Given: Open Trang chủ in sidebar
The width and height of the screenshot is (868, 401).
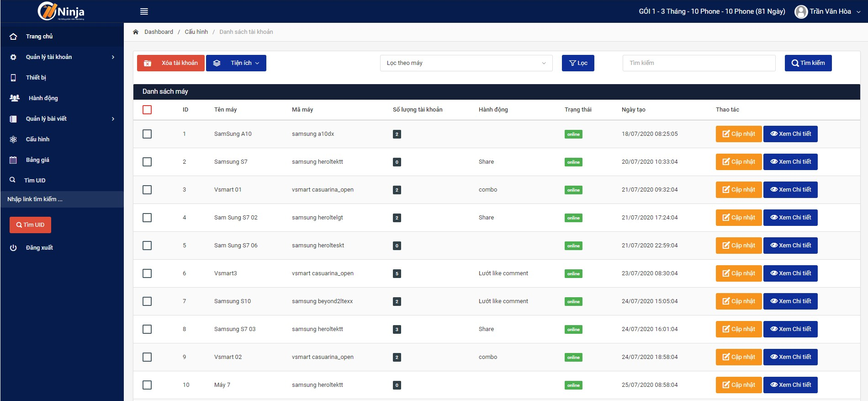Looking at the screenshot, I should tap(62, 37).
